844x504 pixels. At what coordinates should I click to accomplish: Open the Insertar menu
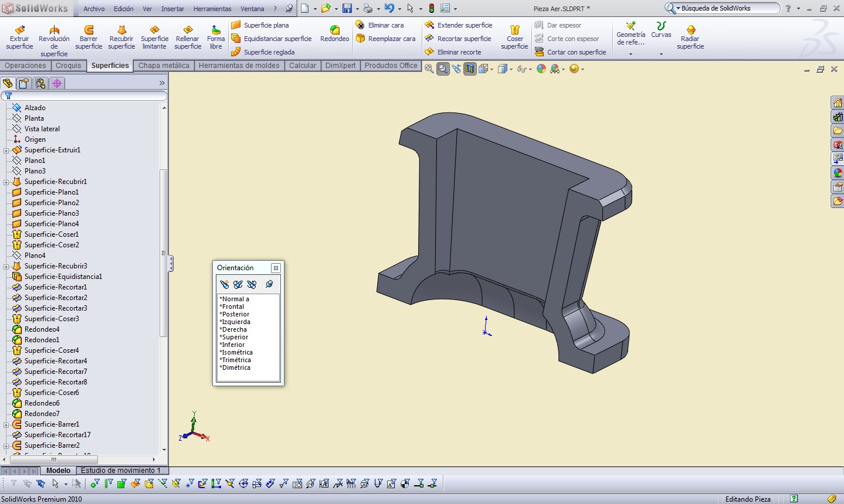click(x=172, y=9)
